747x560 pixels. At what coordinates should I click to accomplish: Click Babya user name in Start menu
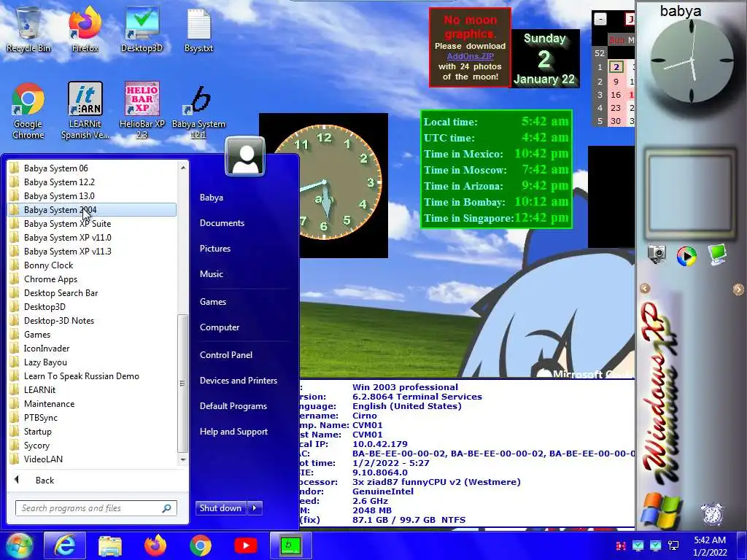click(x=211, y=197)
